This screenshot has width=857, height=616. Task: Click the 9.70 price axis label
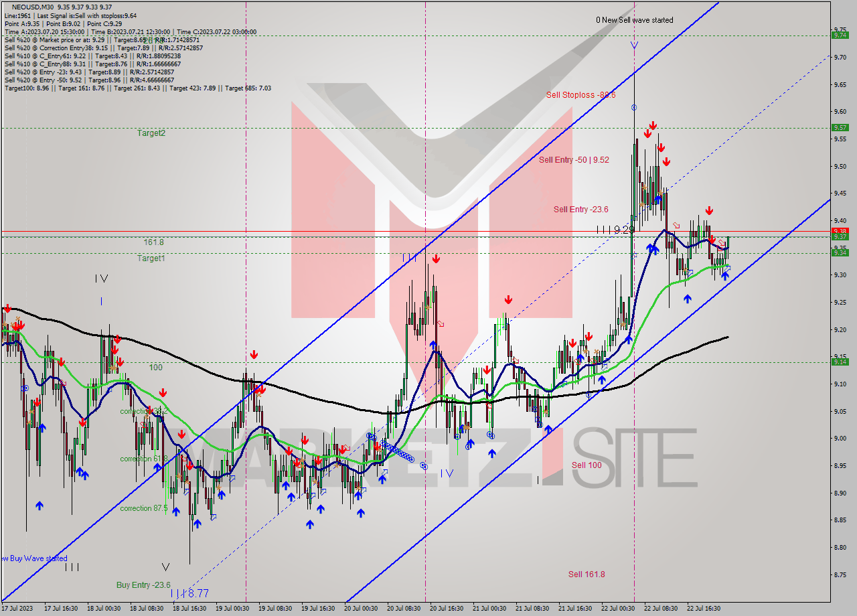(842, 58)
